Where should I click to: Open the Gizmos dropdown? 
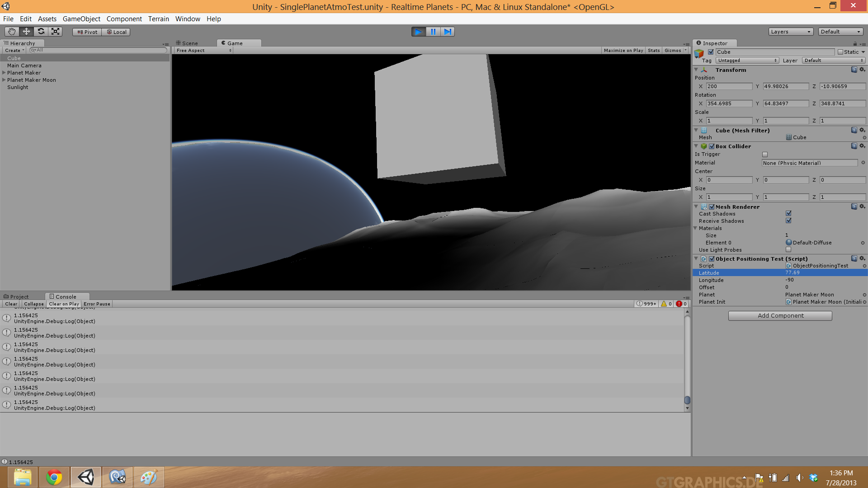[675, 51]
